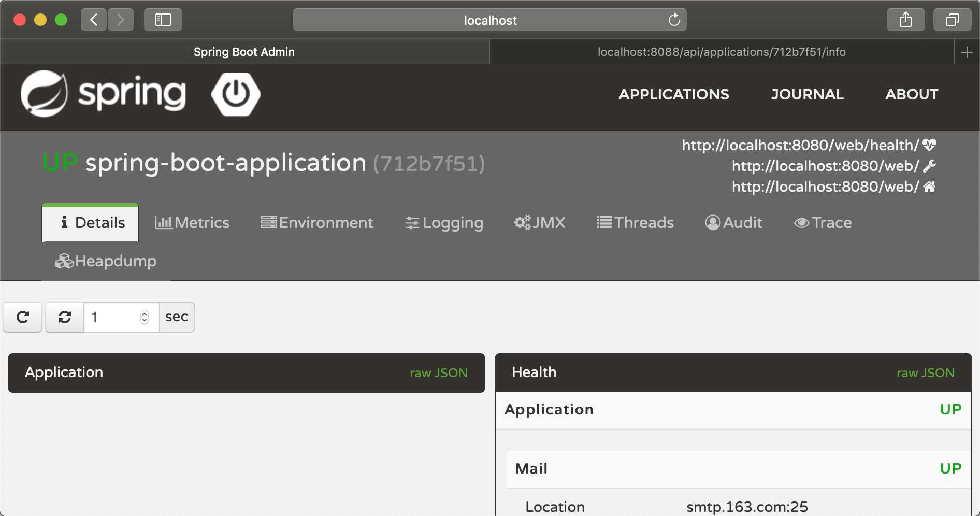Click the localhost address bar
This screenshot has width=980, height=516.
[490, 20]
